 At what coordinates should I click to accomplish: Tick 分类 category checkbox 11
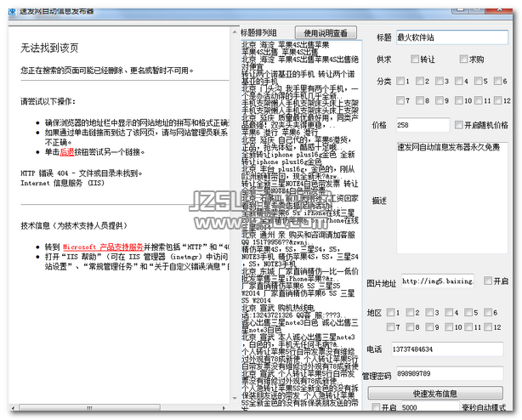point(479,100)
